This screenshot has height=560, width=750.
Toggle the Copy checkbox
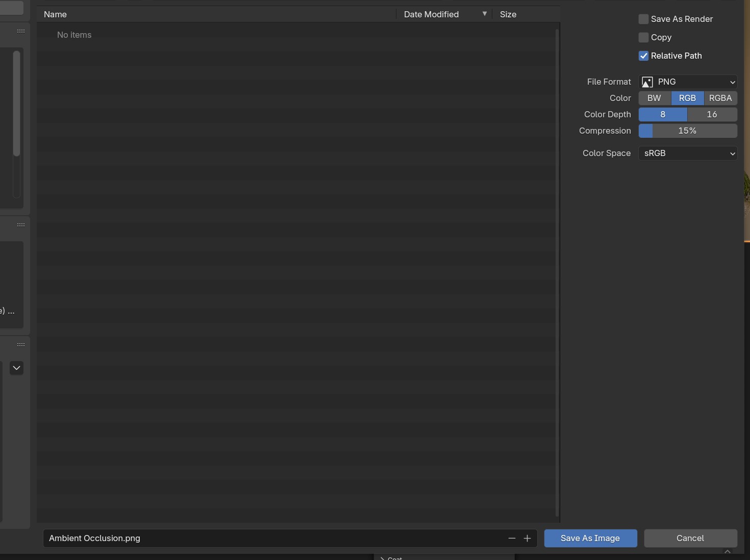643,37
